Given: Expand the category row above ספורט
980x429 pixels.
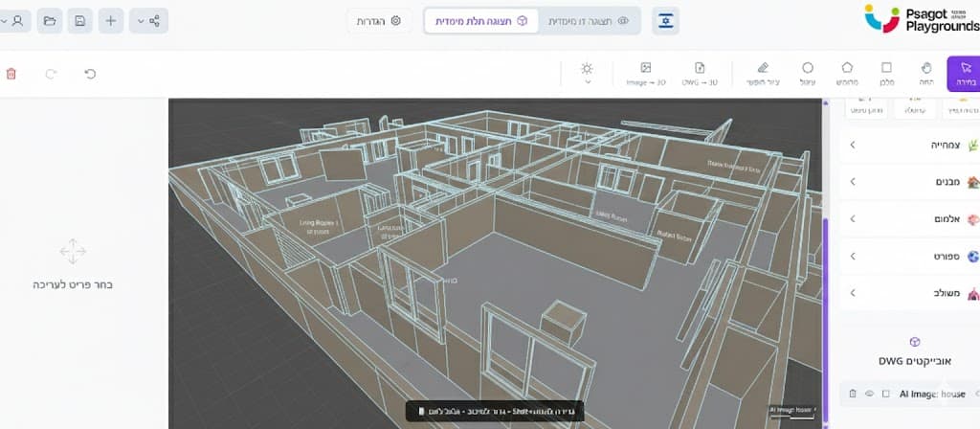Looking at the screenshot, I should tap(909, 219).
